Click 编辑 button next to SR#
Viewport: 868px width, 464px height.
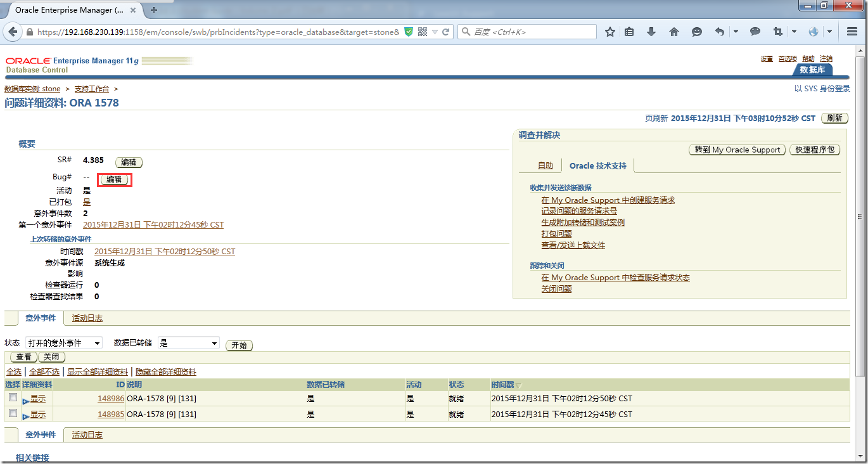(x=129, y=162)
